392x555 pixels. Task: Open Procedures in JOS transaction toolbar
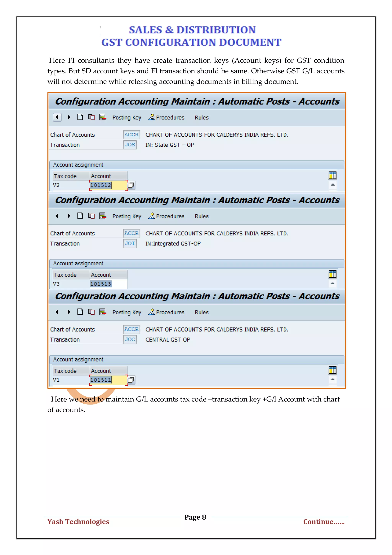(x=166, y=117)
